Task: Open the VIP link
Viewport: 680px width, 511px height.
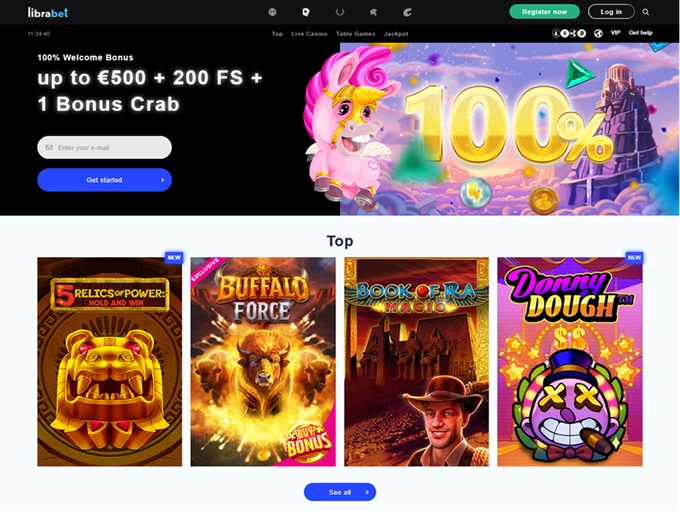Action: [x=615, y=33]
